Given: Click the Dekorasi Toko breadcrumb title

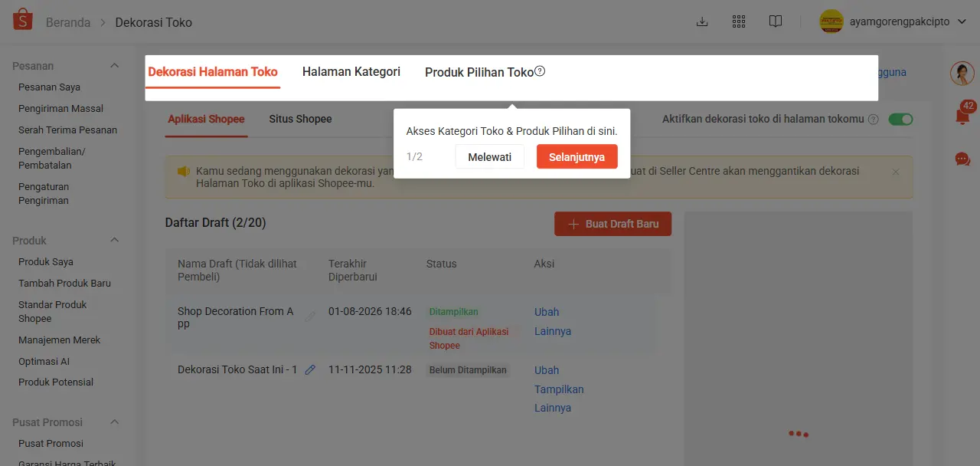Looking at the screenshot, I should coord(154,22).
